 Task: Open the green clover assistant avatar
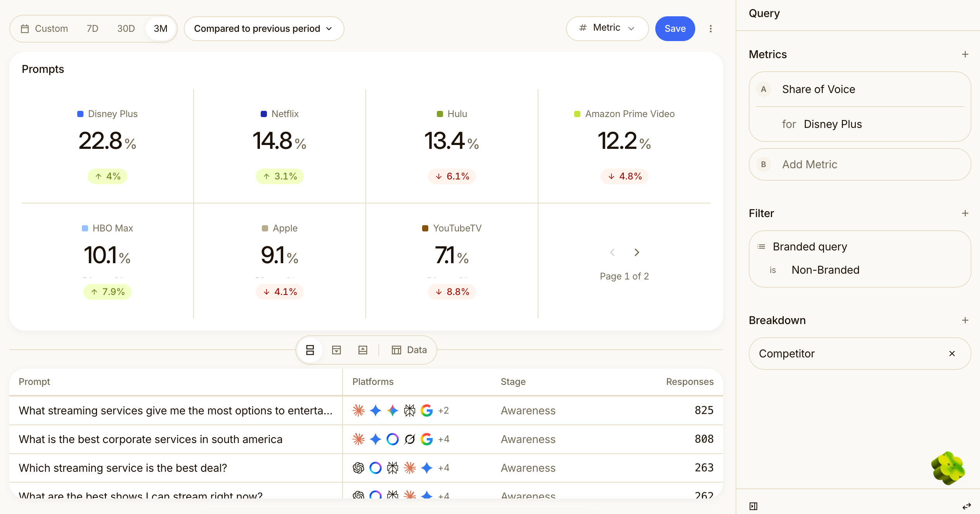[x=948, y=468]
